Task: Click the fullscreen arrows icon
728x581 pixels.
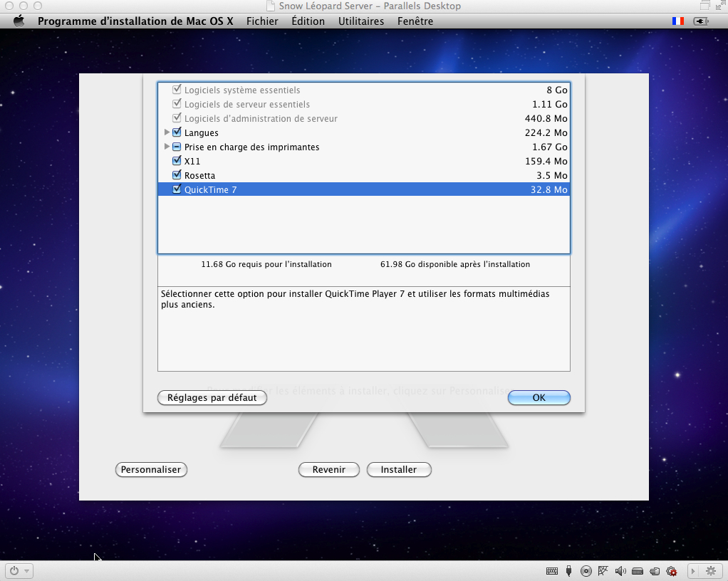Action: pyautogui.click(x=721, y=6)
